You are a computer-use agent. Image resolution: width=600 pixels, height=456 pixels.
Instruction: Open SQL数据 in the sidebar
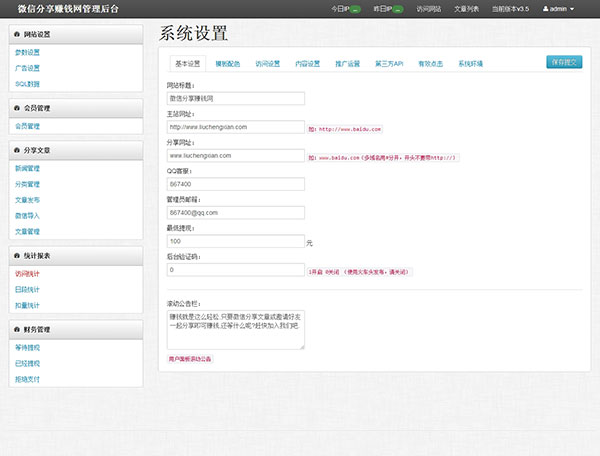pyautogui.click(x=27, y=84)
